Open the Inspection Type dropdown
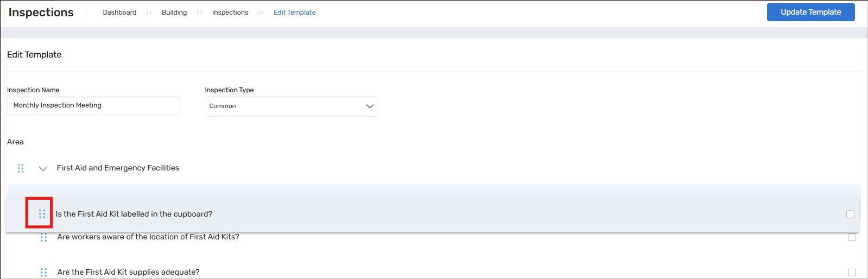Viewport: 868px width, 279px height. [291, 106]
